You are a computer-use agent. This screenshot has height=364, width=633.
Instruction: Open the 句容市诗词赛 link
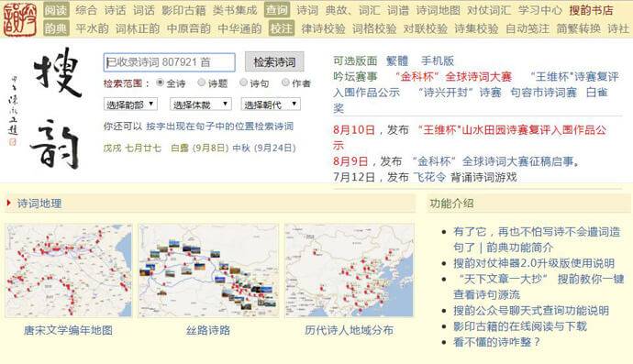click(x=543, y=93)
